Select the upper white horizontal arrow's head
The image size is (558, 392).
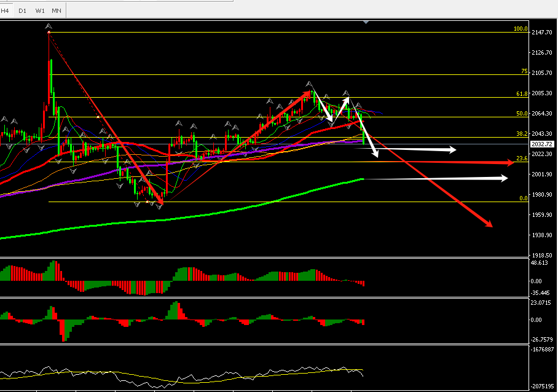tap(454, 149)
